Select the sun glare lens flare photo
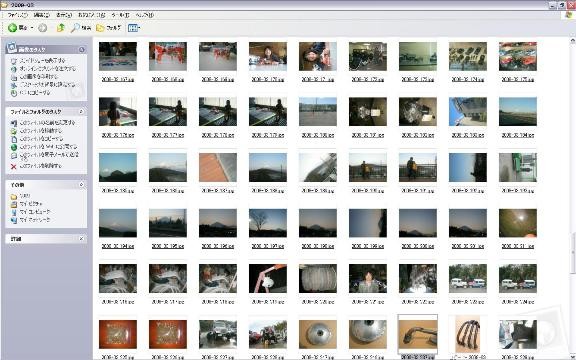 [x=518, y=223]
